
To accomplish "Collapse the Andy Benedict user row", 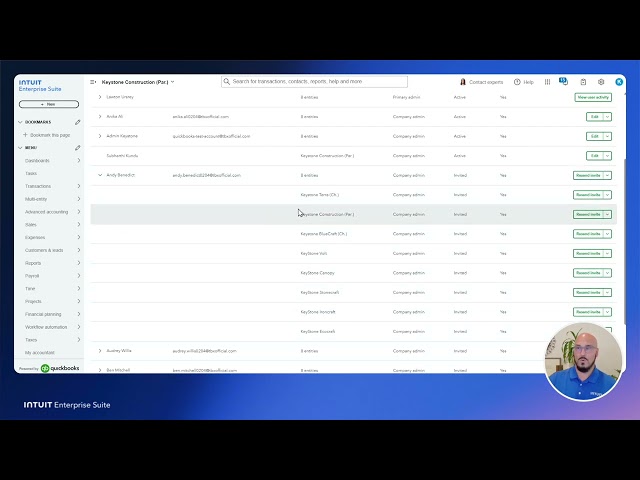I will point(100,175).
